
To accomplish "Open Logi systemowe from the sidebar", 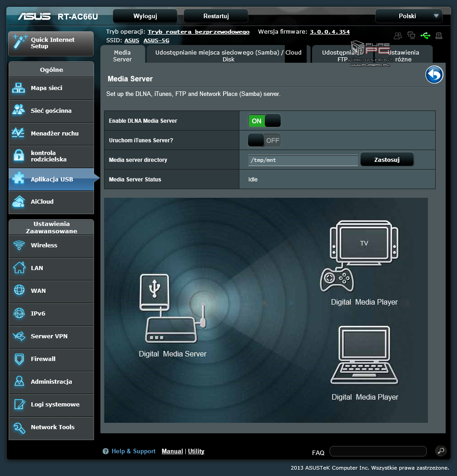I will coord(51,405).
